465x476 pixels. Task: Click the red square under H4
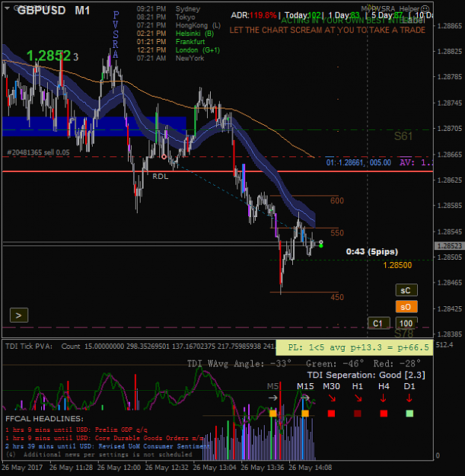point(384,414)
